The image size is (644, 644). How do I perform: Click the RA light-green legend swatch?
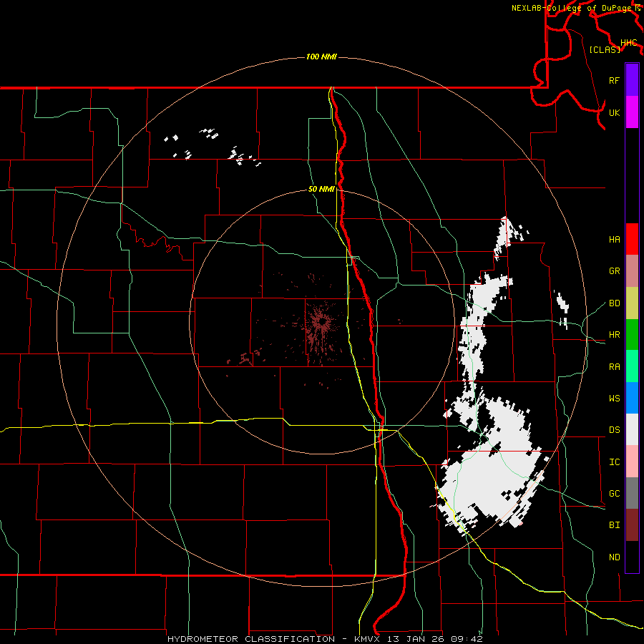click(x=632, y=366)
